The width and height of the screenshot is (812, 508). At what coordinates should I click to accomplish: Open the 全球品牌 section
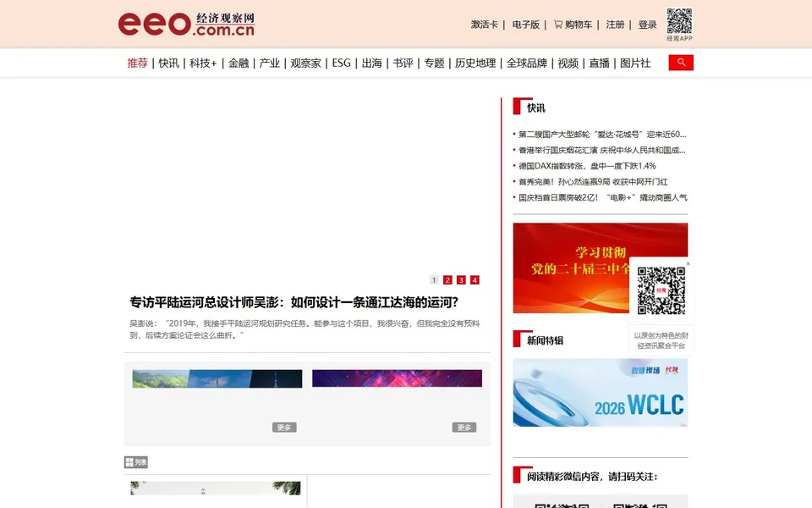tap(527, 63)
